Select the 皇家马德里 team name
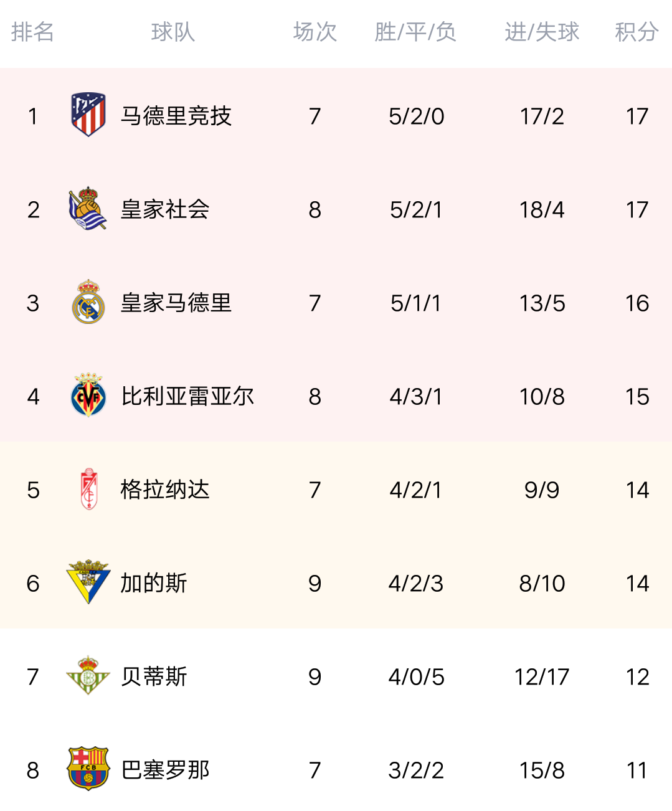The width and height of the screenshot is (672, 811). pyautogui.click(x=176, y=303)
